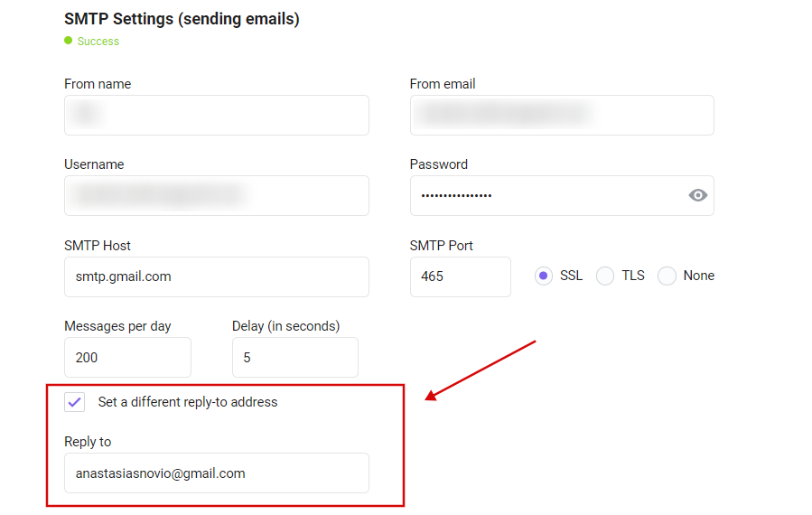Click the 'Success' status text
The width and height of the screenshot is (812, 515).
point(98,41)
